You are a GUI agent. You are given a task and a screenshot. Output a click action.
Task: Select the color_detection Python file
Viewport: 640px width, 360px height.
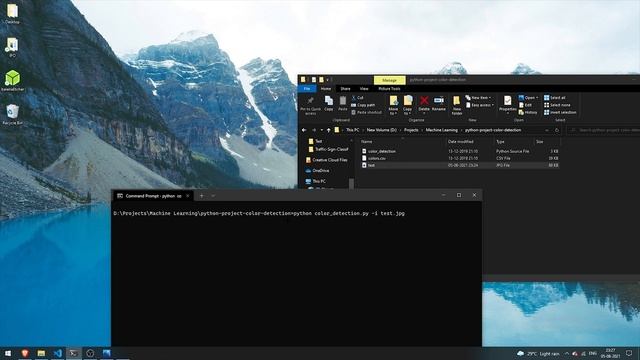click(x=460, y=151)
